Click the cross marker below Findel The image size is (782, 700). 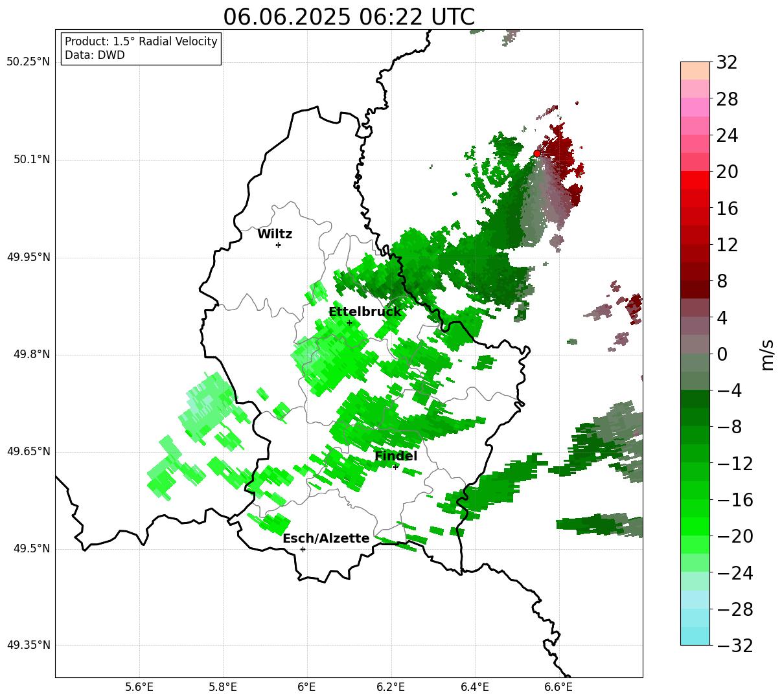click(395, 467)
